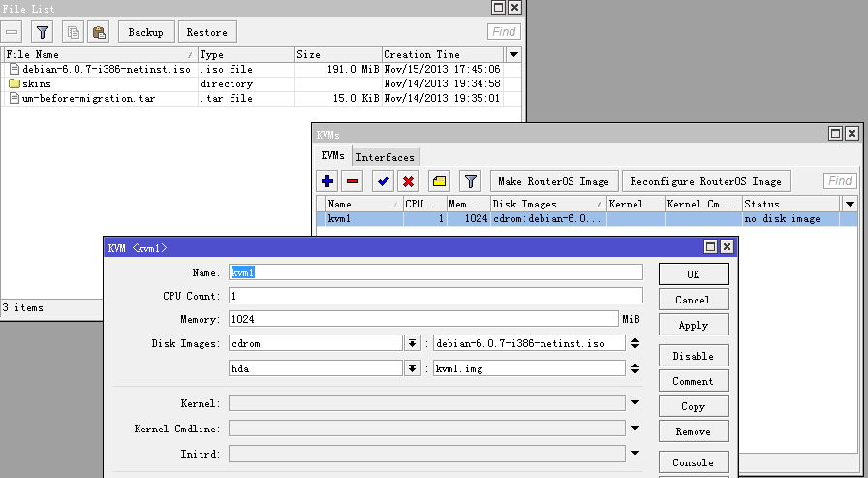Sort File List by Creation Time column
868x478 pixels.
pyautogui.click(x=443, y=54)
